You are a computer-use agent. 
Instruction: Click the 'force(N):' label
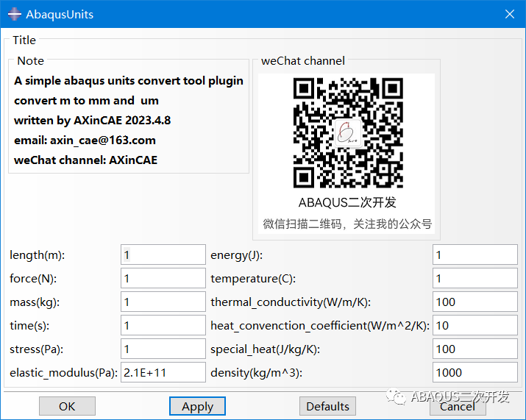click(x=33, y=279)
